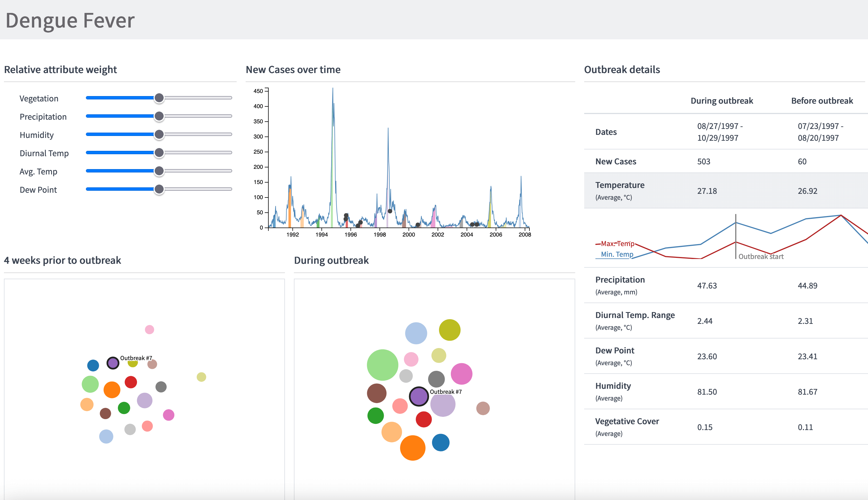868x500 pixels.
Task: Click the pink bubble in 4 weeks prior panel
Action: pos(149,330)
